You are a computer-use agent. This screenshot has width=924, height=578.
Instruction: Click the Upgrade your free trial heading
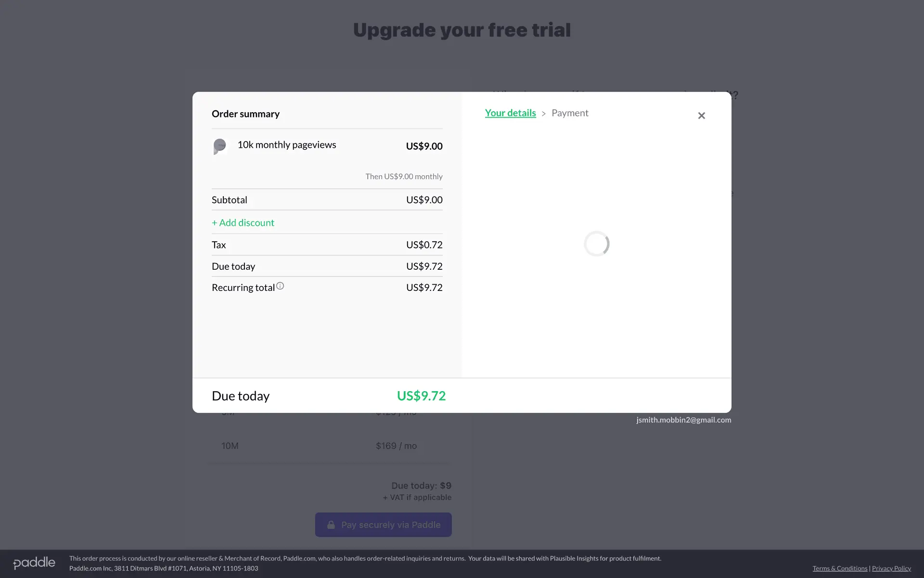click(462, 30)
